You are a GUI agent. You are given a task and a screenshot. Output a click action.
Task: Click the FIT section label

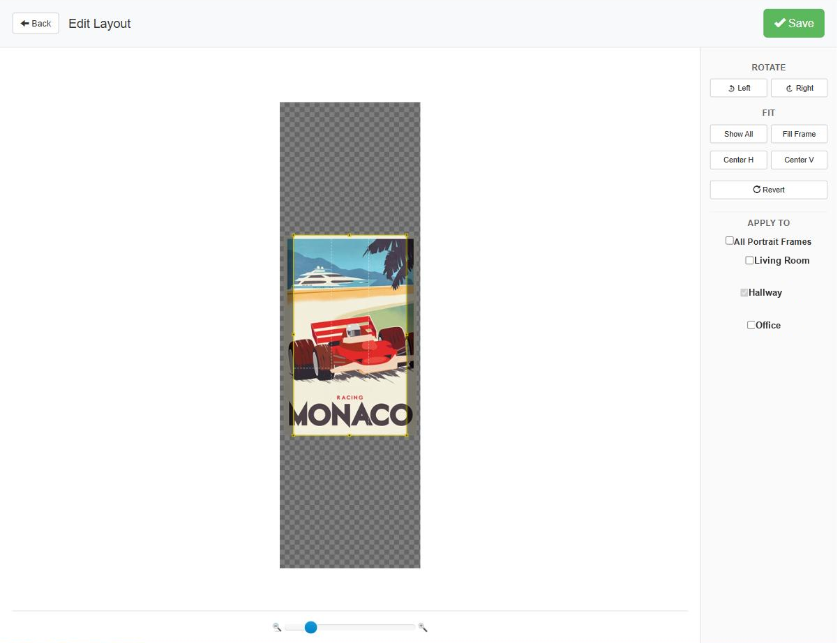769,113
